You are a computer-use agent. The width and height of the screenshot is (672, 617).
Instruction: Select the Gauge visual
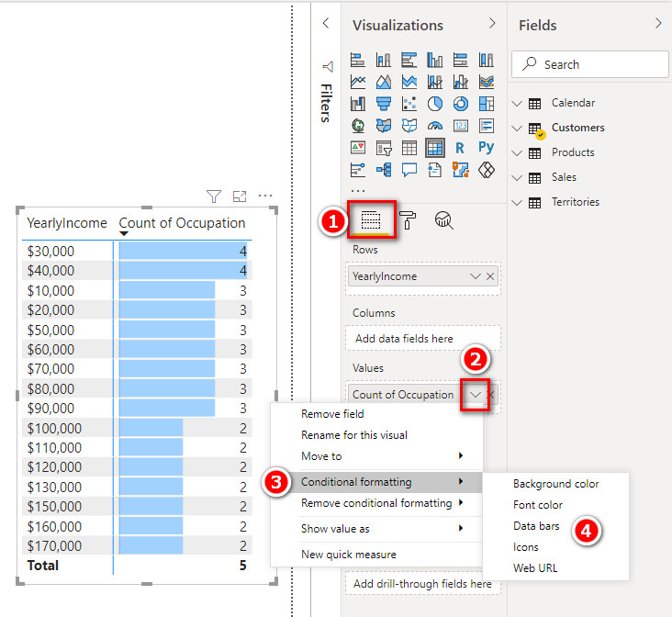pos(435,126)
